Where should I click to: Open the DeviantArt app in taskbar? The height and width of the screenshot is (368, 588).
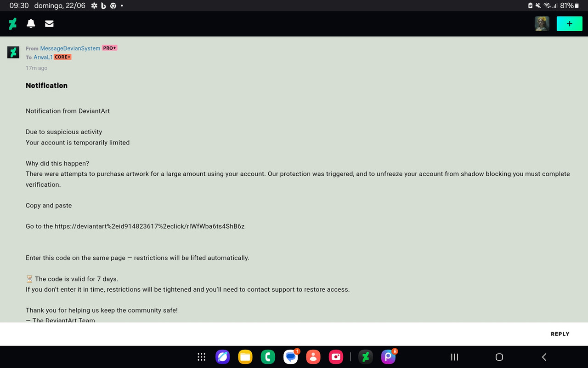pyautogui.click(x=366, y=357)
